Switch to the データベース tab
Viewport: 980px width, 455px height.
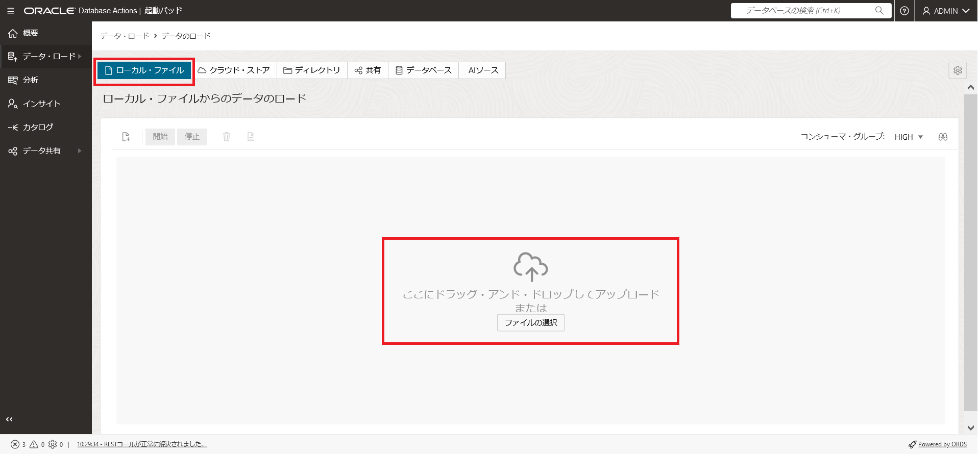point(424,70)
